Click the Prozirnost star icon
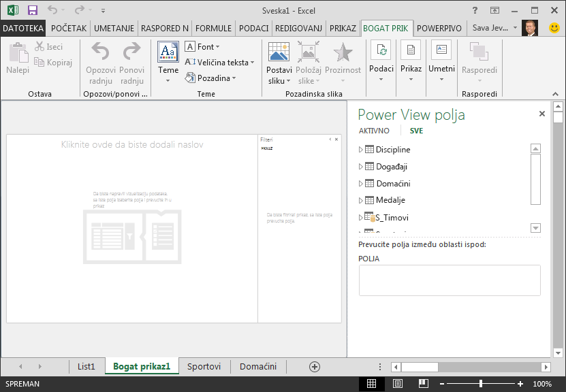This screenshot has width=566, height=392. click(x=343, y=52)
